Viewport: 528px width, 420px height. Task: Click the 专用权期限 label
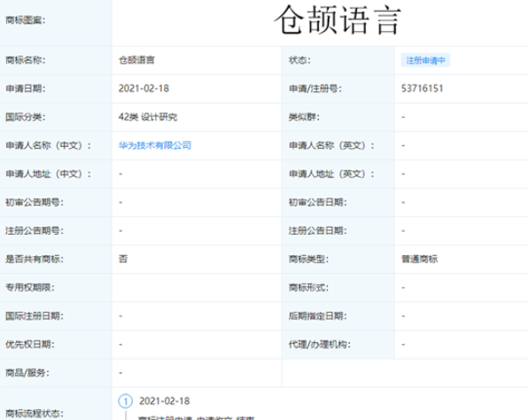click(x=29, y=288)
